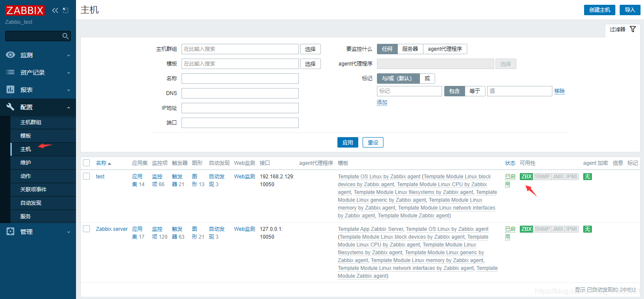Focus the 端口 filter field
Image resolution: width=644 pixels, height=299 pixels.
click(240, 123)
